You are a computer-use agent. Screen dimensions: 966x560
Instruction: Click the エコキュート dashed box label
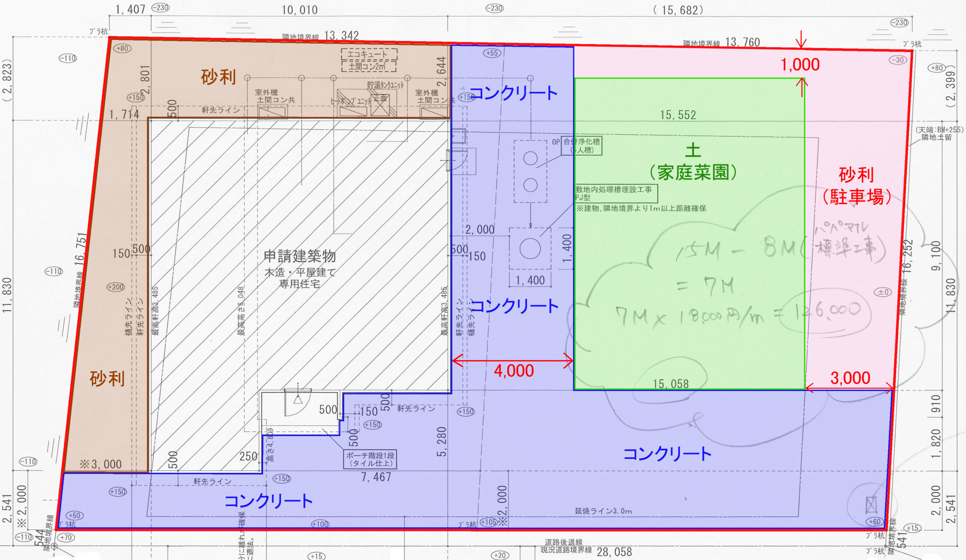point(369,54)
